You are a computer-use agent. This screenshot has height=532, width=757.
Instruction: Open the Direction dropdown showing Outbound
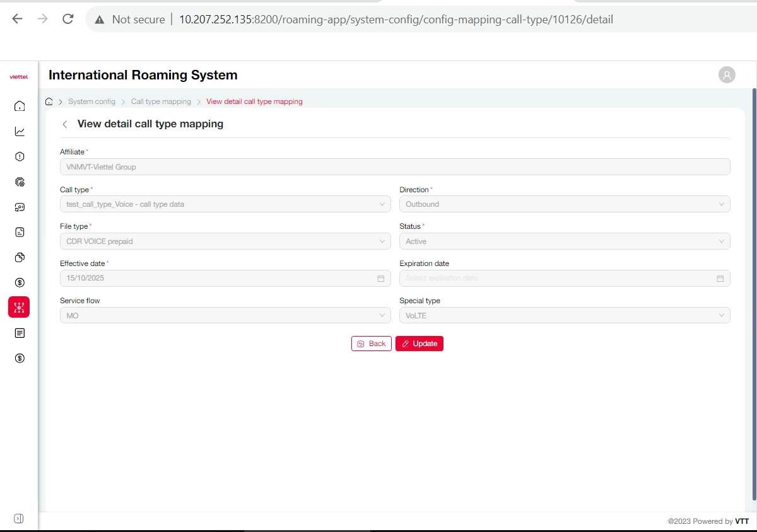pyautogui.click(x=565, y=204)
